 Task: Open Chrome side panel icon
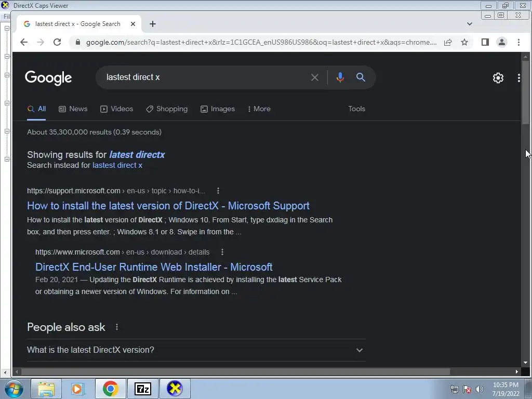485,42
